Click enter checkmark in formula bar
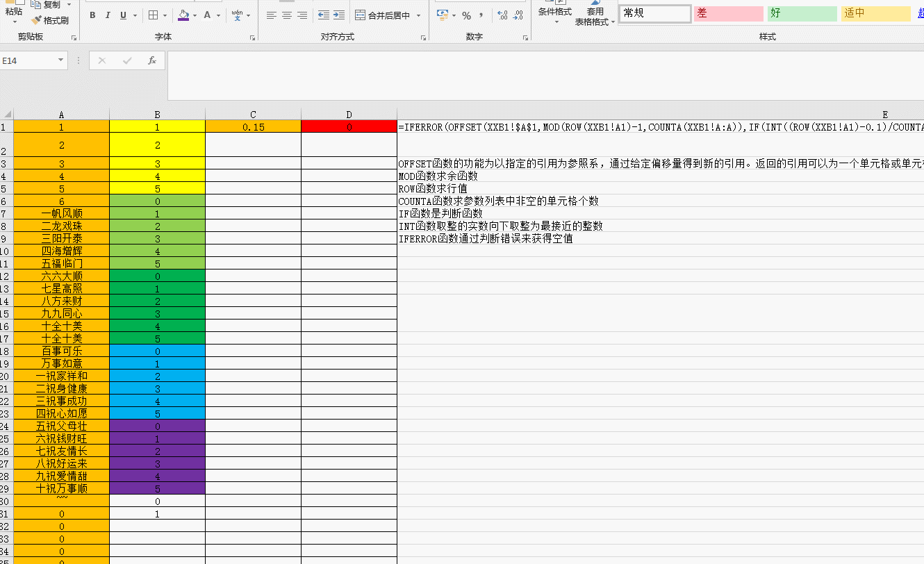The image size is (924, 564). coord(127,60)
